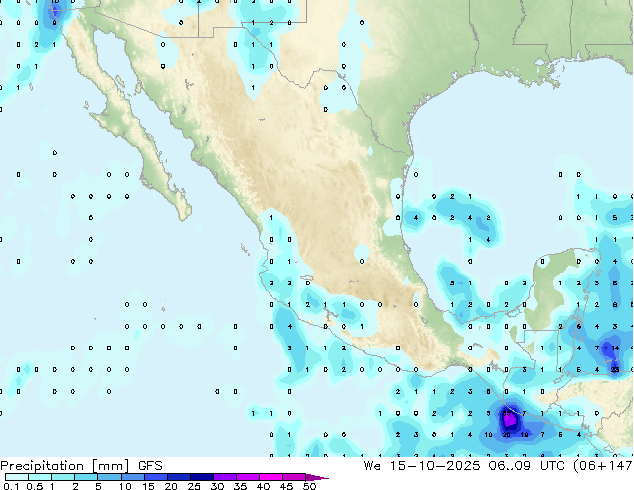Click the 'UTC' label in footer
Viewport: 634px width, 490px height.
(x=552, y=466)
